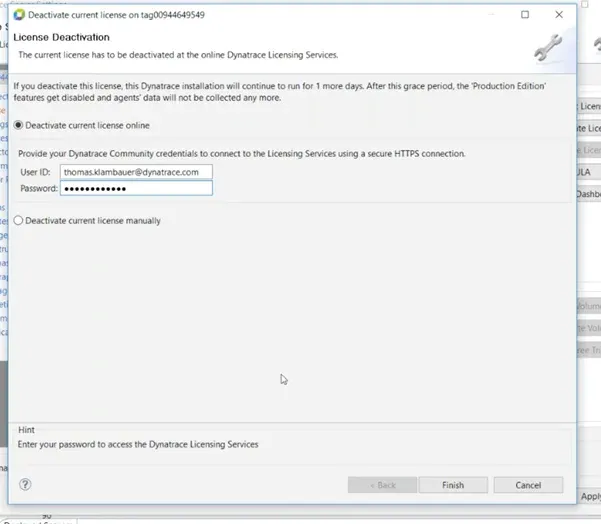Click into the User ID field

[136, 172]
